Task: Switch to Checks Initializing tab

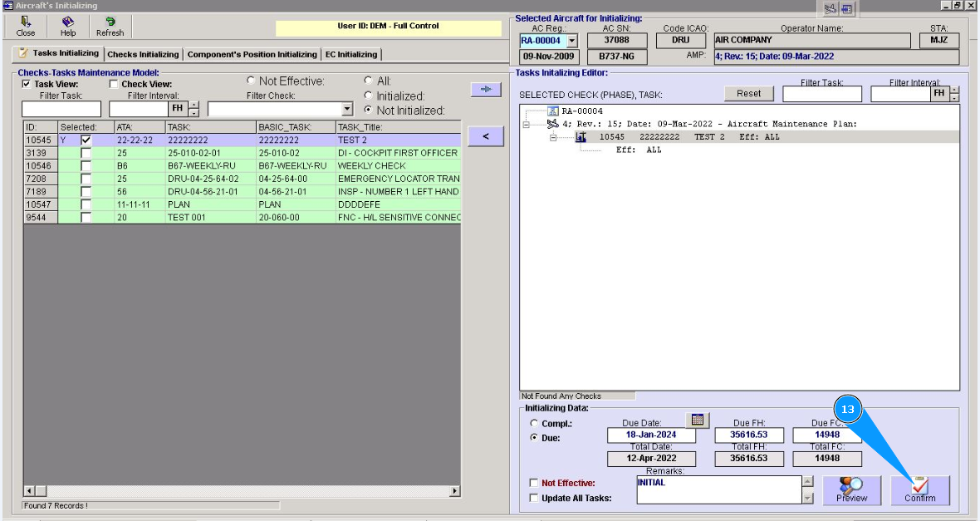Action: 143,54
